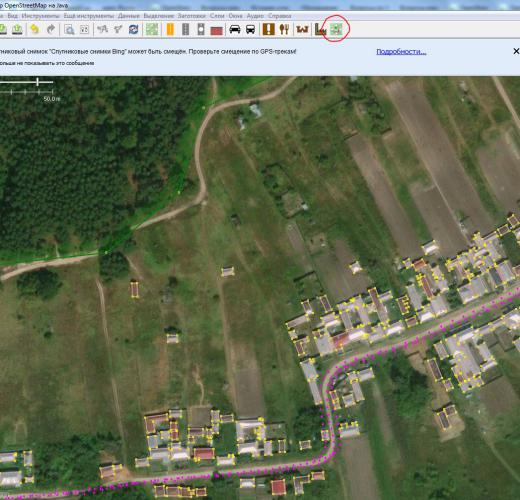Image resolution: width=520 pixels, height=500 pixels.
Task: Click the undo arrow icon
Action: tap(34, 29)
